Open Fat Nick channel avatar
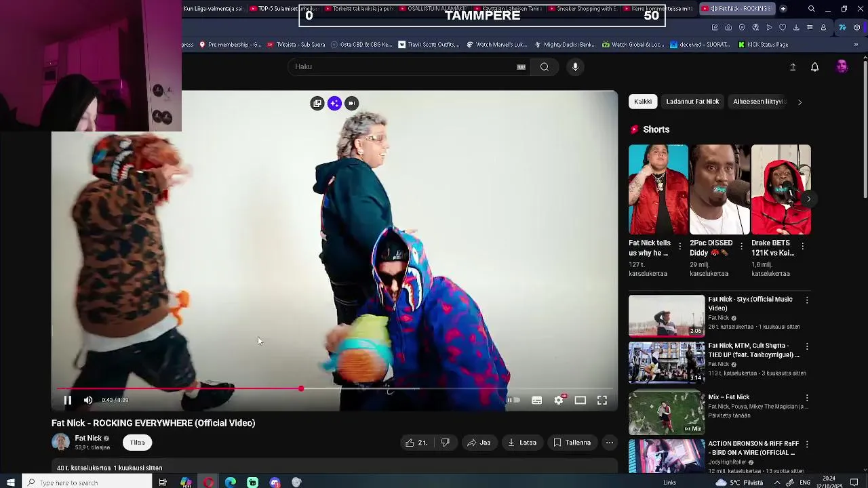The width and height of the screenshot is (868, 488). pyautogui.click(x=60, y=442)
